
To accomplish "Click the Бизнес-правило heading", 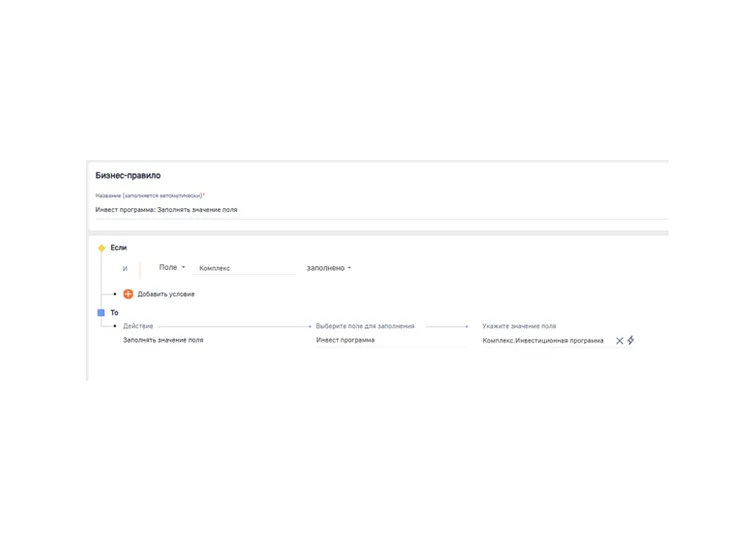I will pyautogui.click(x=128, y=175).
